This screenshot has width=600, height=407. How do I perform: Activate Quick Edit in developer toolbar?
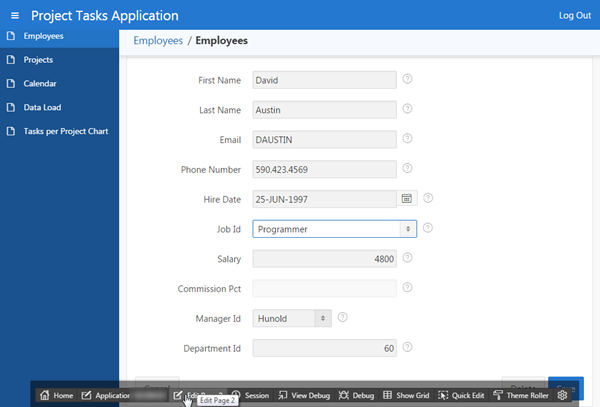tap(461, 395)
